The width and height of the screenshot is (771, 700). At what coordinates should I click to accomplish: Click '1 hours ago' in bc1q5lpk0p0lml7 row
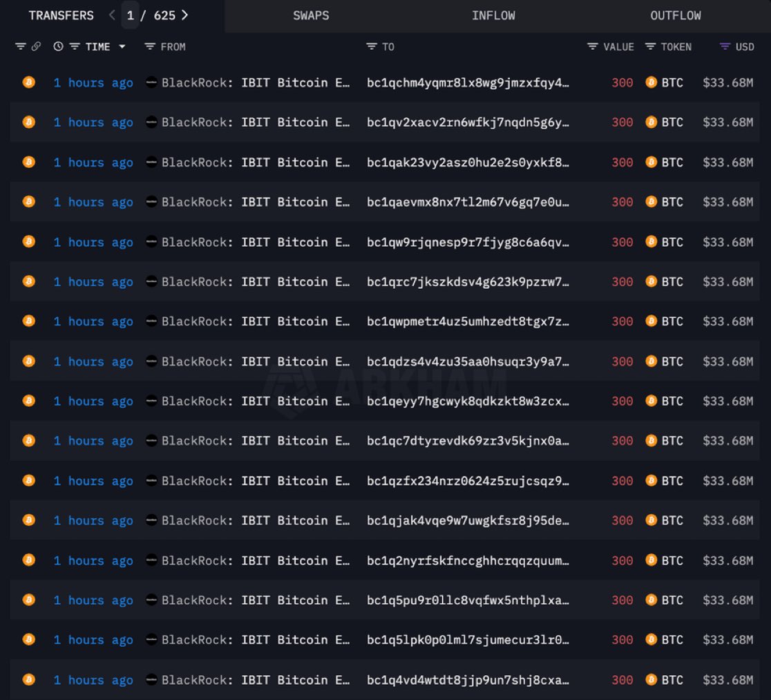[93, 640]
